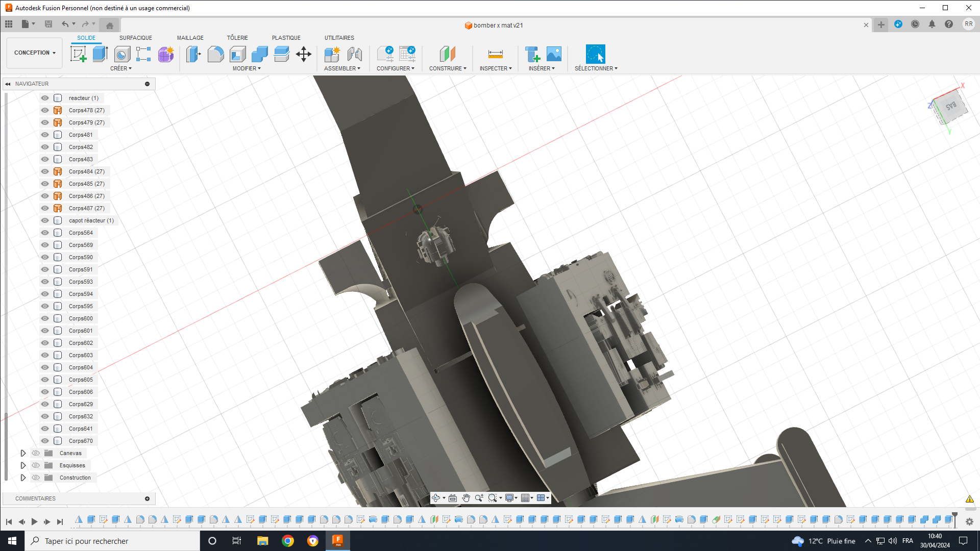Click the Measure ruler icon under Inspecter
980x551 pixels.
495,54
